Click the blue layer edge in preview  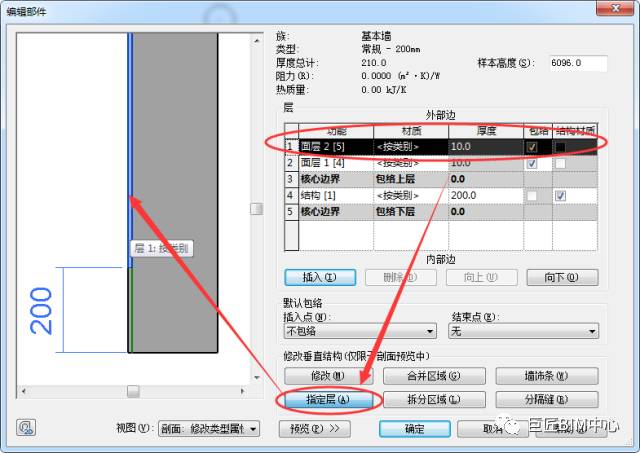pos(130,150)
